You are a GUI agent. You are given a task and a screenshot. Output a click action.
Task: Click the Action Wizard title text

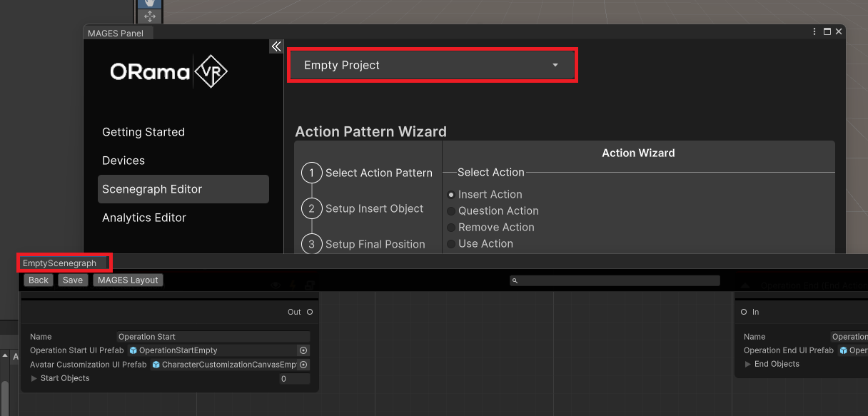click(x=638, y=153)
